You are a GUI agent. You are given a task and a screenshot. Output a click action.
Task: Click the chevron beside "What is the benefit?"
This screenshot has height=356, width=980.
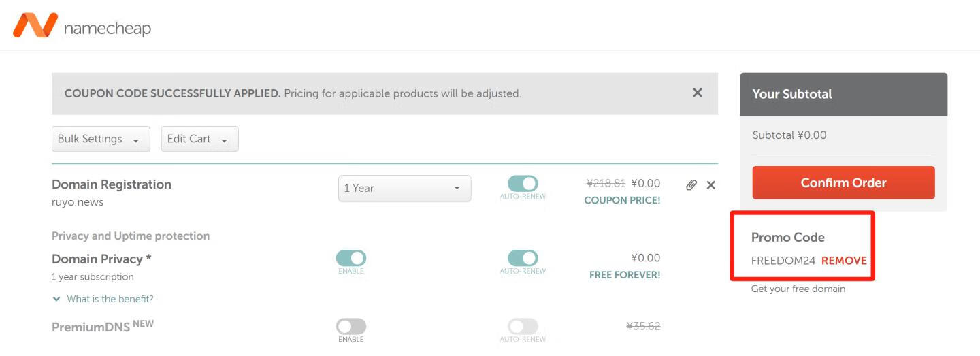(56, 299)
